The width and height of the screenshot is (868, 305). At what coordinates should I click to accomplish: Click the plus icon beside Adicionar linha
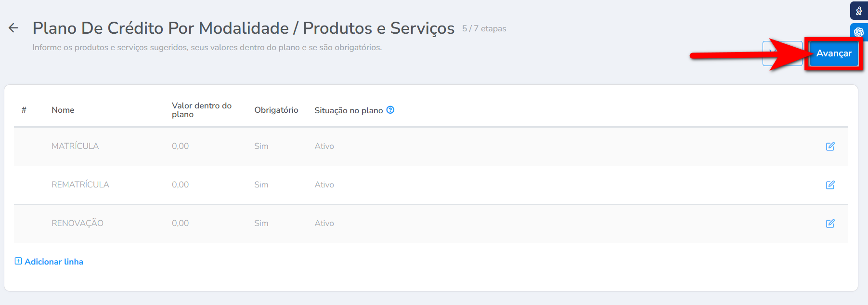[x=18, y=261]
